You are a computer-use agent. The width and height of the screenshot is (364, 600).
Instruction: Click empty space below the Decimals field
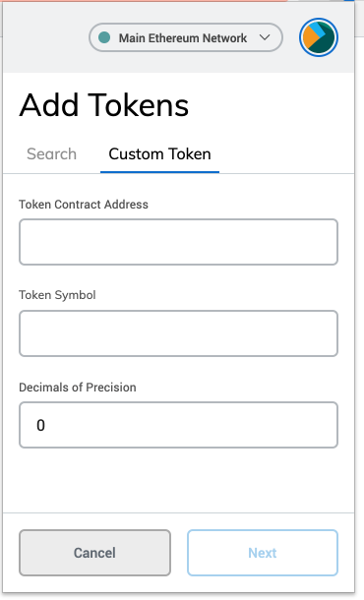[178, 480]
